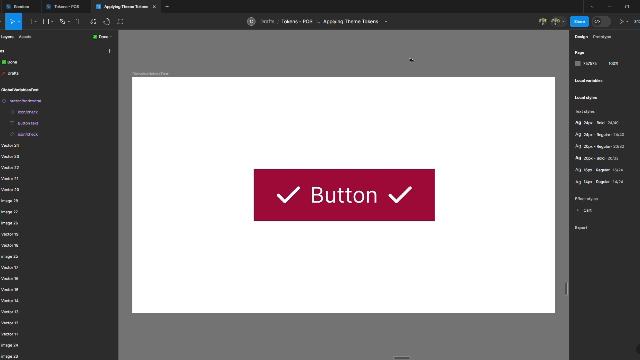Click the Export section header

click(581, 228)
